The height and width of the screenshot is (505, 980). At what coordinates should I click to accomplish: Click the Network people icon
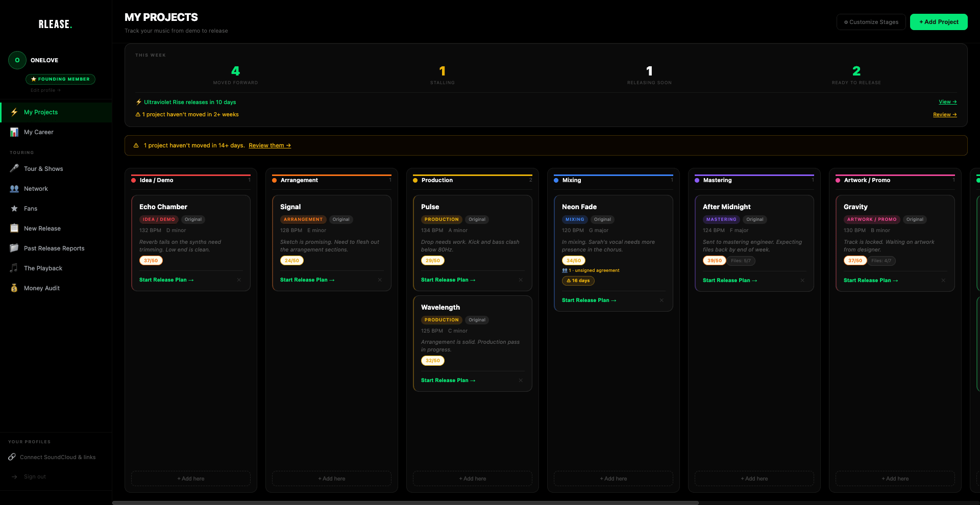14,189
